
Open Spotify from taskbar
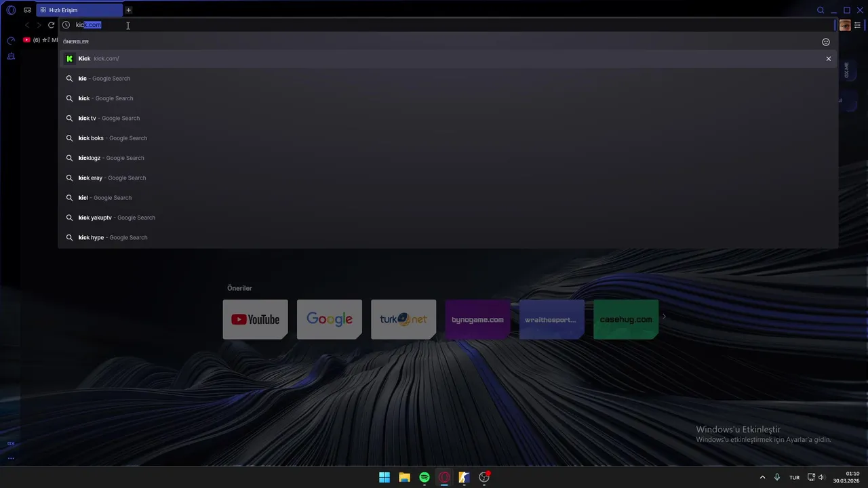point(425,477)
